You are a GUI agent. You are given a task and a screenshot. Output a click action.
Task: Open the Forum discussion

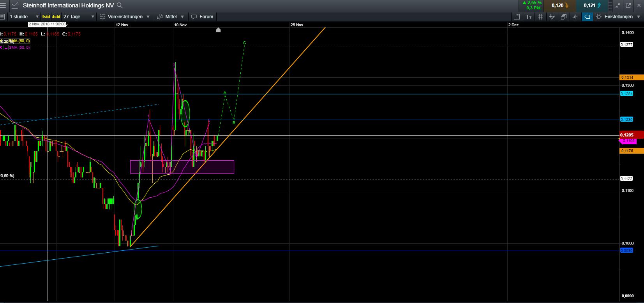point(202,17)
